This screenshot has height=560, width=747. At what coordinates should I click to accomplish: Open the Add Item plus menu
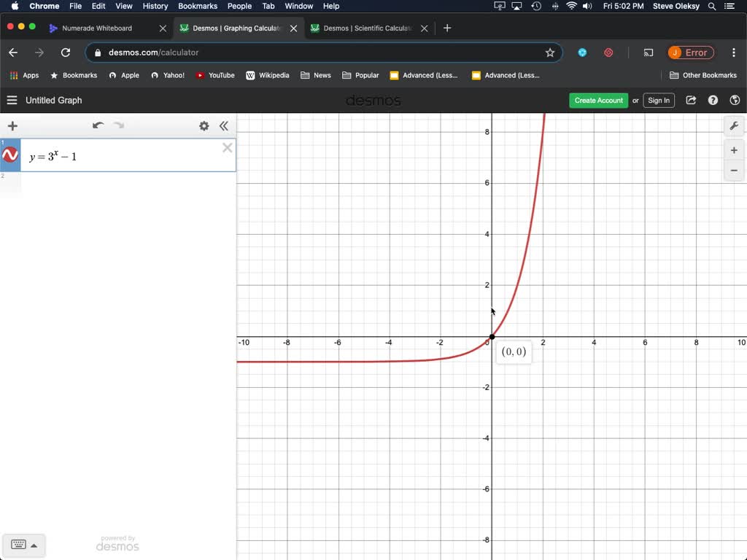click(x=12, y=126)
